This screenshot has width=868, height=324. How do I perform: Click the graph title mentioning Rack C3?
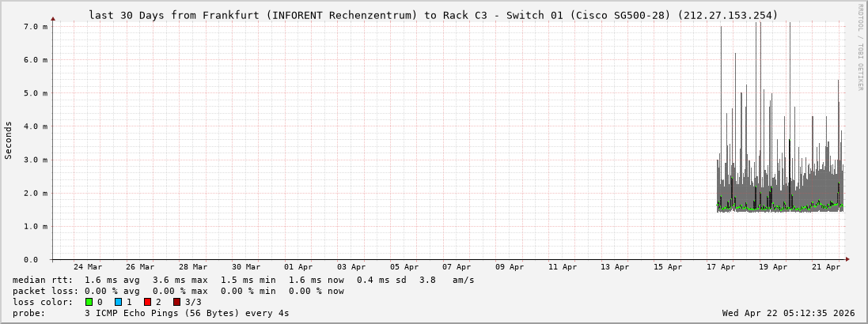pyautogui.click(x=434, y=15)
